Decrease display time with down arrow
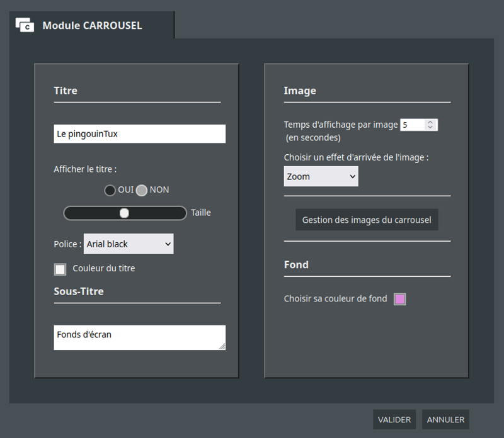Viewport: 504px width, 438px height. point(430,127)
